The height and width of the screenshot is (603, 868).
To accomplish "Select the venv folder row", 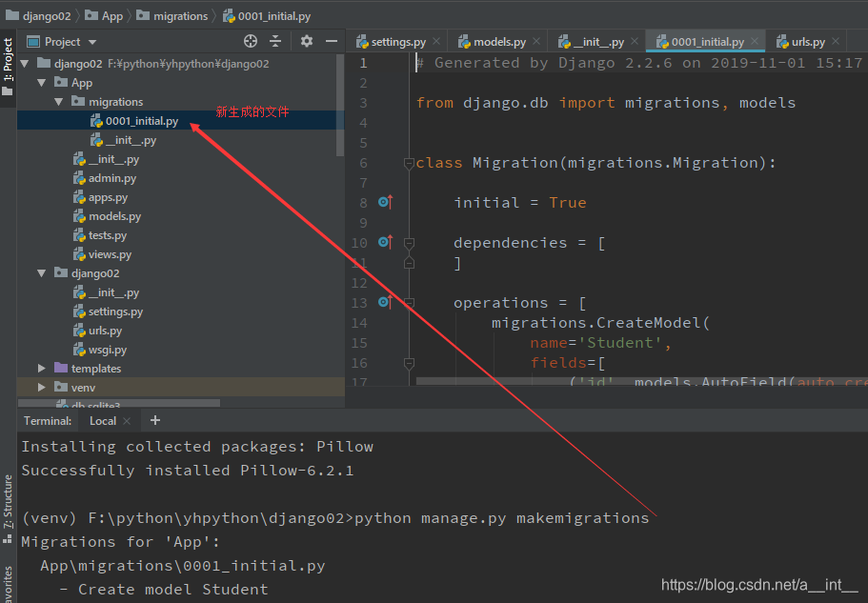I will [180, 388].
